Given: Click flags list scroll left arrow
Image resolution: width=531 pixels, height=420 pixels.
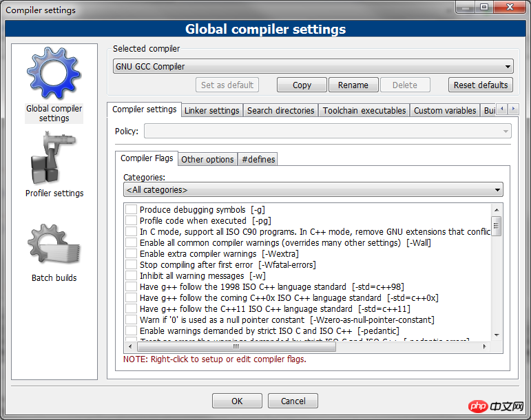Looking at the screenshot, I should click(x=130, y=346).
